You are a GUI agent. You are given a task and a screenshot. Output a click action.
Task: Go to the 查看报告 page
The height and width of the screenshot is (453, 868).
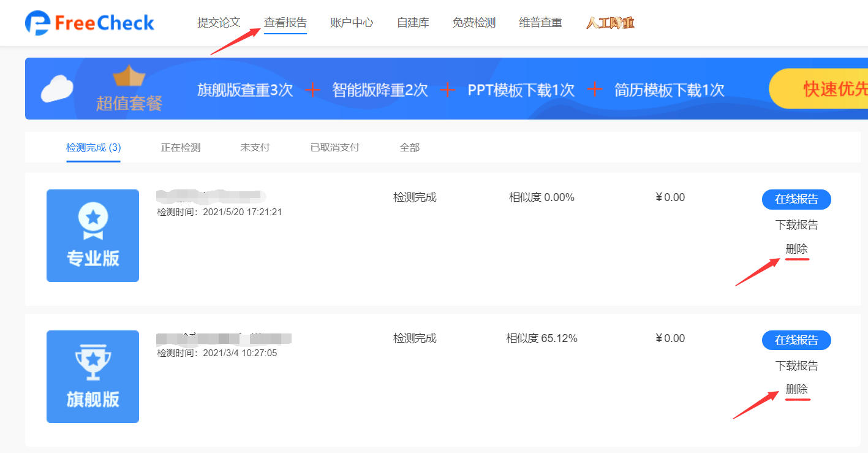pyautogui.click(x=285, y=23)
